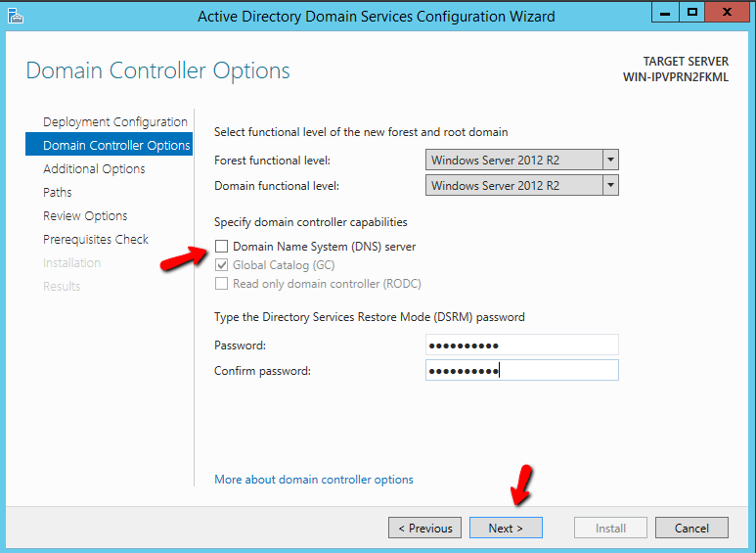Open Review Options step
756x553 pixels.
tap(85, 215)
